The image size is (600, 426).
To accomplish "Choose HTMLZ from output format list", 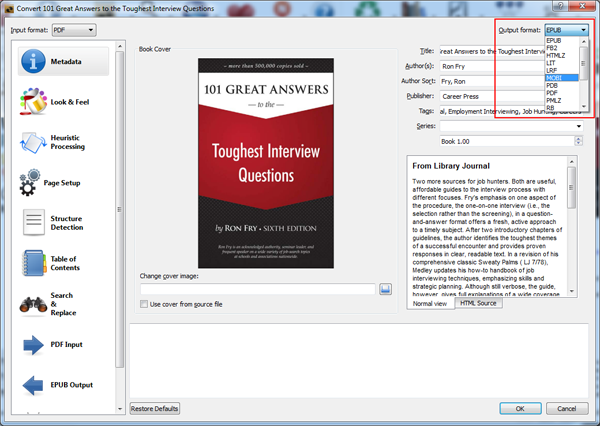I will [562, 55].
